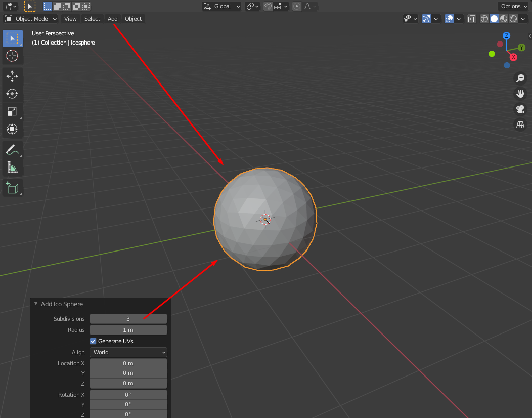532x418 pixels.
Task: Open the Align World dropdown
Action: point(128,352)
